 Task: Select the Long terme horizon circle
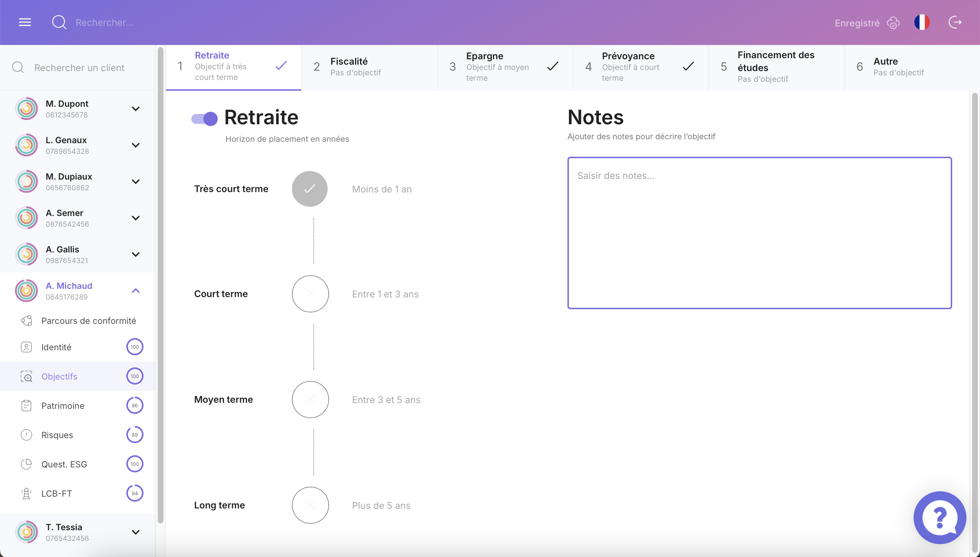tap(310, 505)
